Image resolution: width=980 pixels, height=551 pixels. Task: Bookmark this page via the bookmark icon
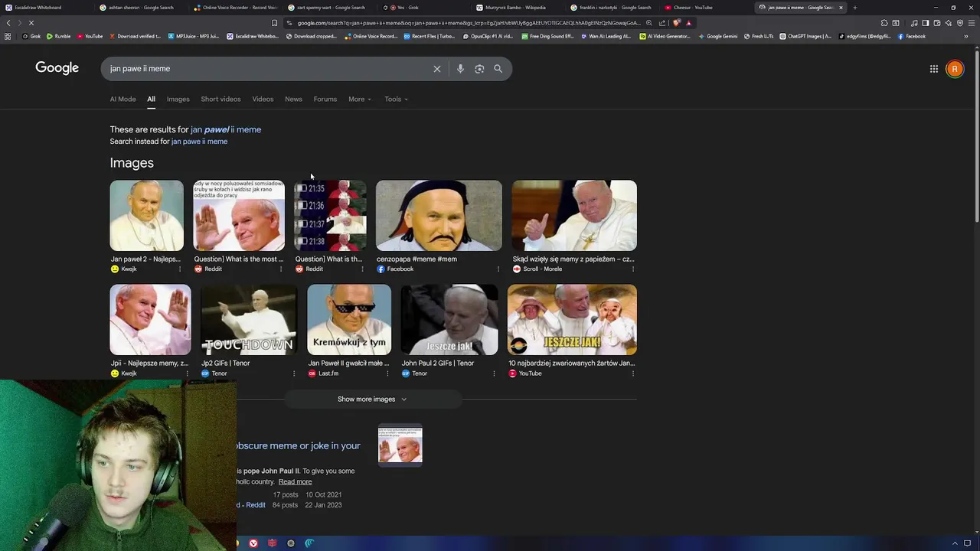274,23
